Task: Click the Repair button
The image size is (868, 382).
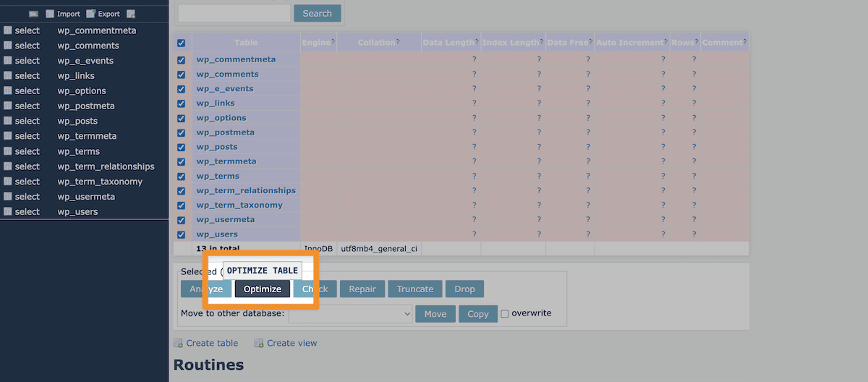Action: (x=362, y=289)
